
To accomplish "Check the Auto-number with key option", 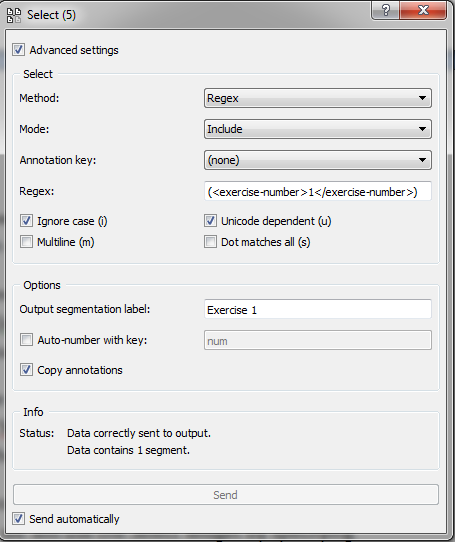I will (x=26, y=340).
